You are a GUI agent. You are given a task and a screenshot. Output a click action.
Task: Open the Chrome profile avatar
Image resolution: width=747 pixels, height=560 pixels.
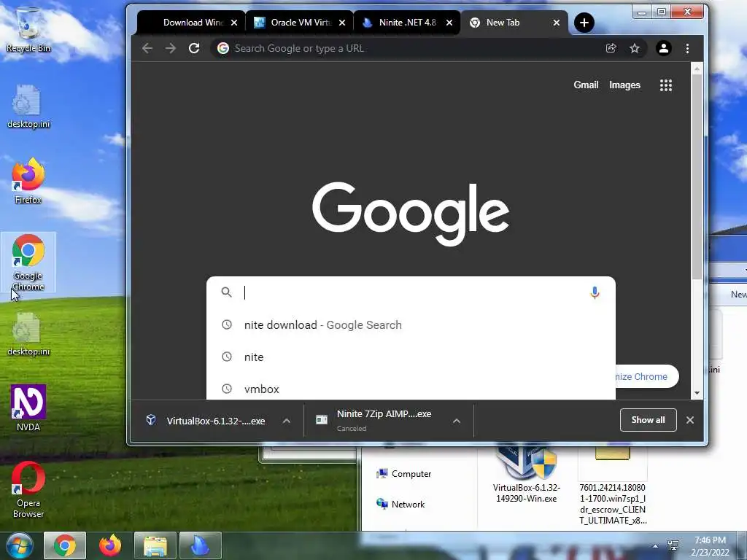click(x=664, y=48)
